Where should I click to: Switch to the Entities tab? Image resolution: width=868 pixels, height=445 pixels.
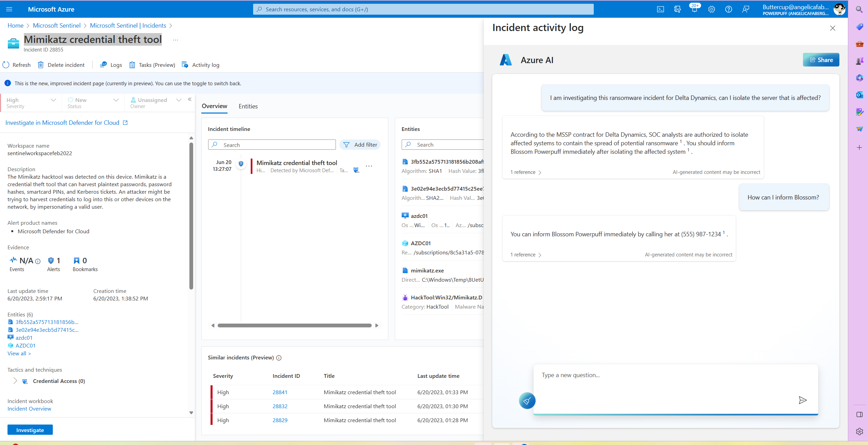[248, 106]
